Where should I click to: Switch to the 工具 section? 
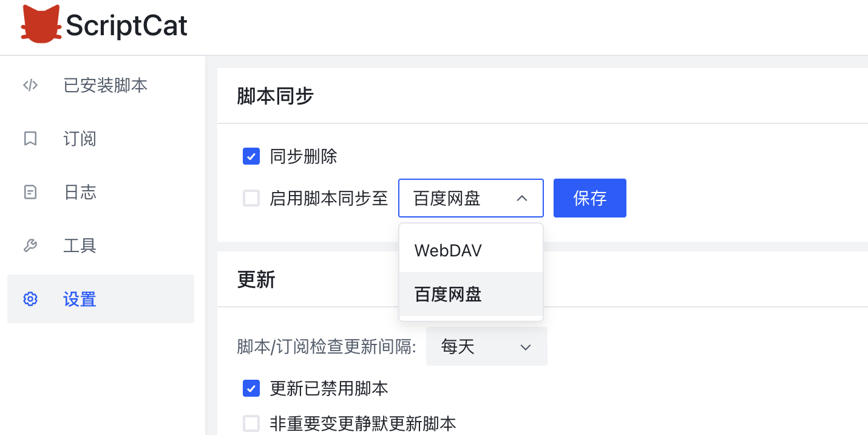[x=80, y=245]
